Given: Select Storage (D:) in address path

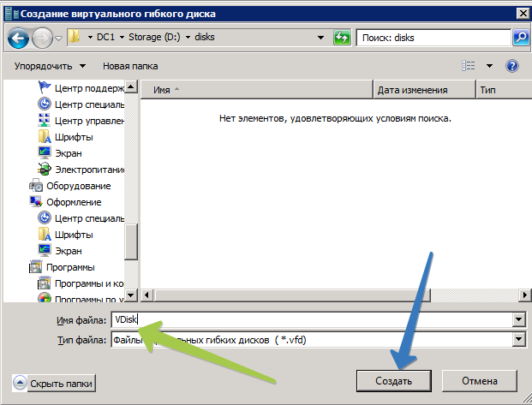Looking at the screenshot, I should click(154, 37).
